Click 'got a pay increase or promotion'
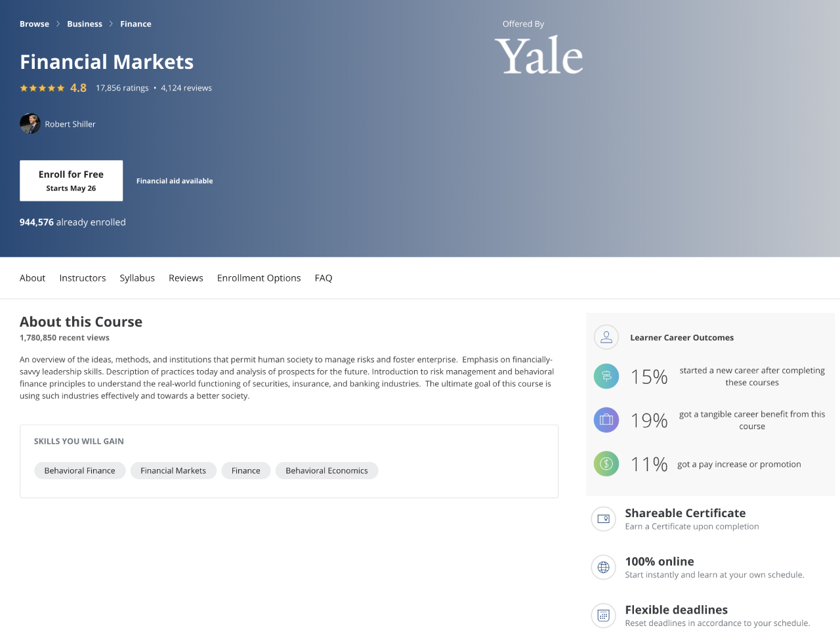This screenshot has height=630, width=840. [739, 465]
